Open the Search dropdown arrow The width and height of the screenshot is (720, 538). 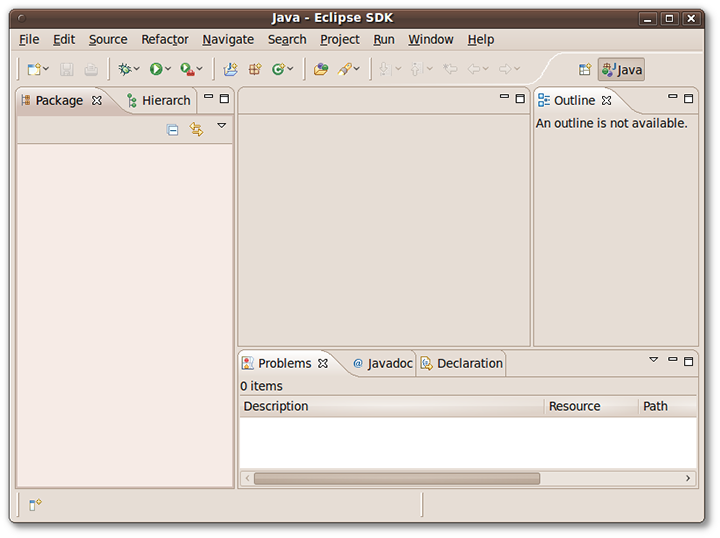tap(357, 69)
